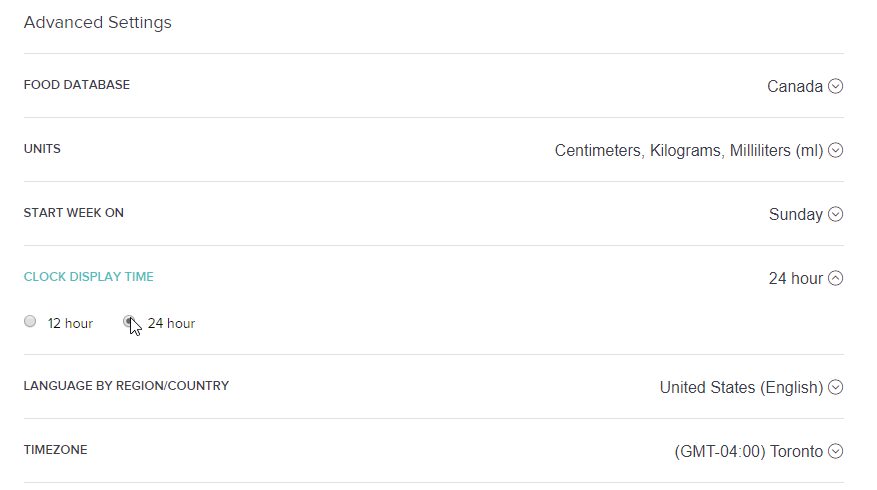Viewport: 877px width, 490px height.
Task: Open the (GMT-04:00) Toronto timezone dropdown
Action: [748, 451]
